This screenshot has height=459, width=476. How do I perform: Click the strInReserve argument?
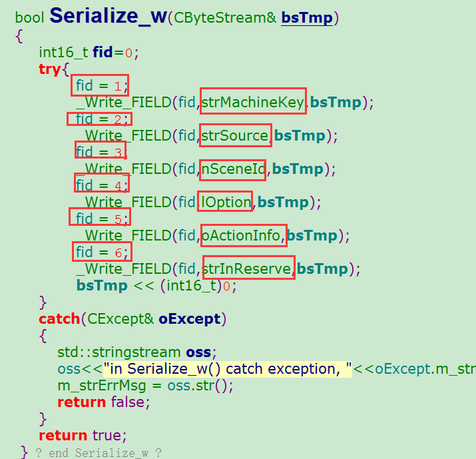[246, 269]
